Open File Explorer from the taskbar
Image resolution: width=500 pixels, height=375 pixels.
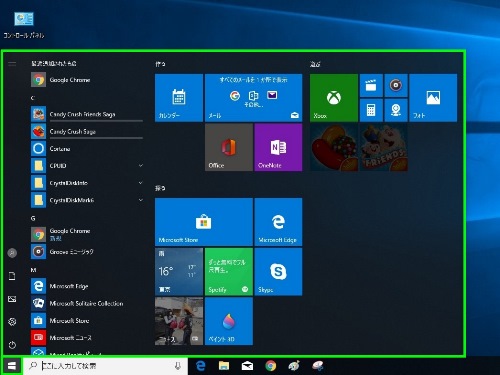point(224,366)
